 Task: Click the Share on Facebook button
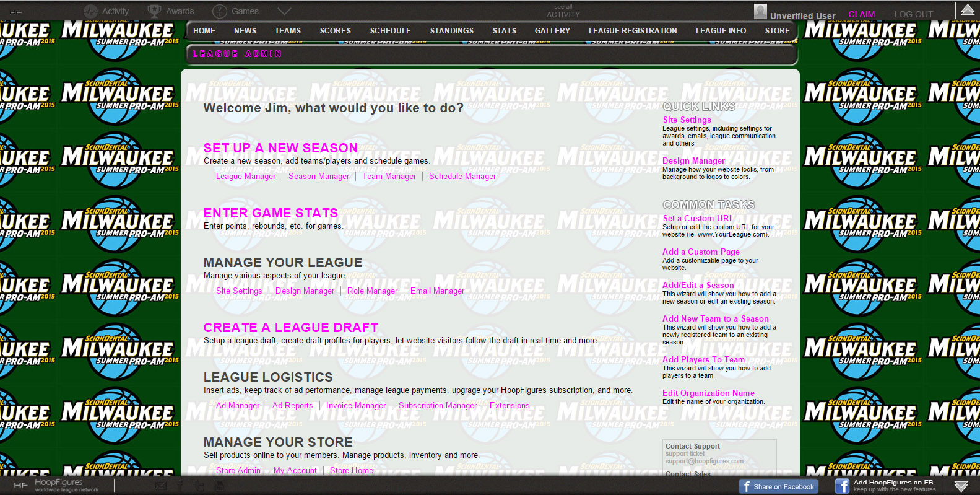click(778, 486)
